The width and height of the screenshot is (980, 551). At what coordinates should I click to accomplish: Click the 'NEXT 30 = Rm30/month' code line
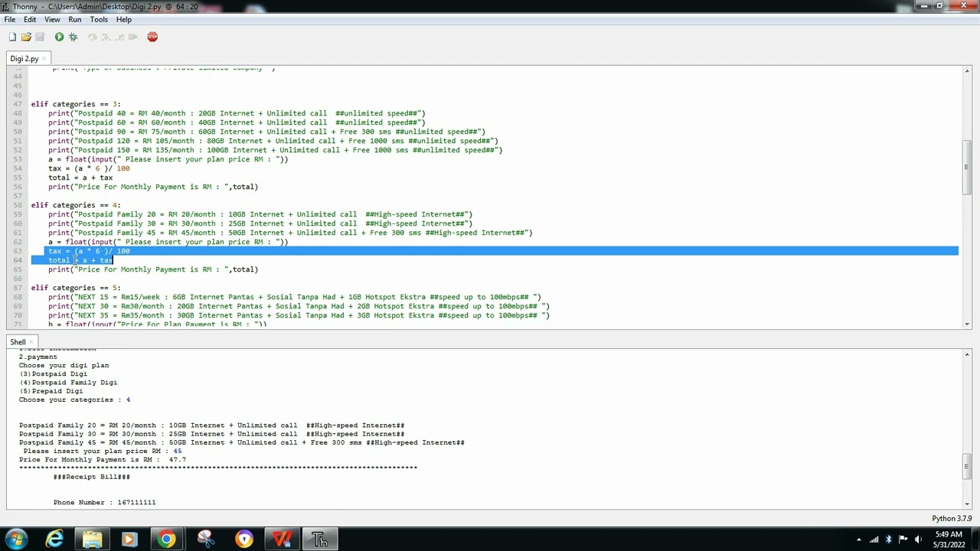(299, 306)
